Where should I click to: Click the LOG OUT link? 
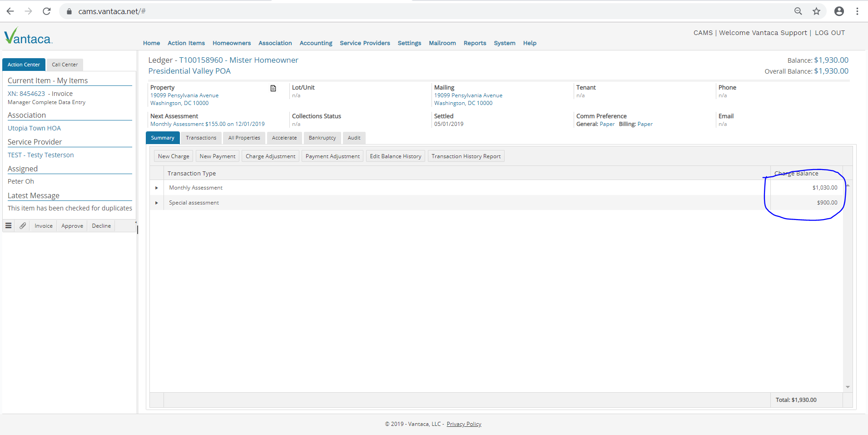coord(829,33)
